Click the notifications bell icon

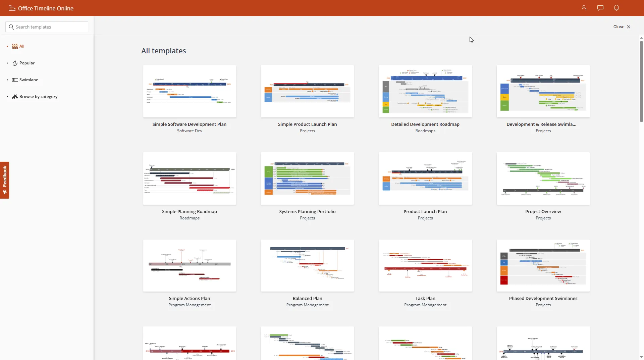616,8
